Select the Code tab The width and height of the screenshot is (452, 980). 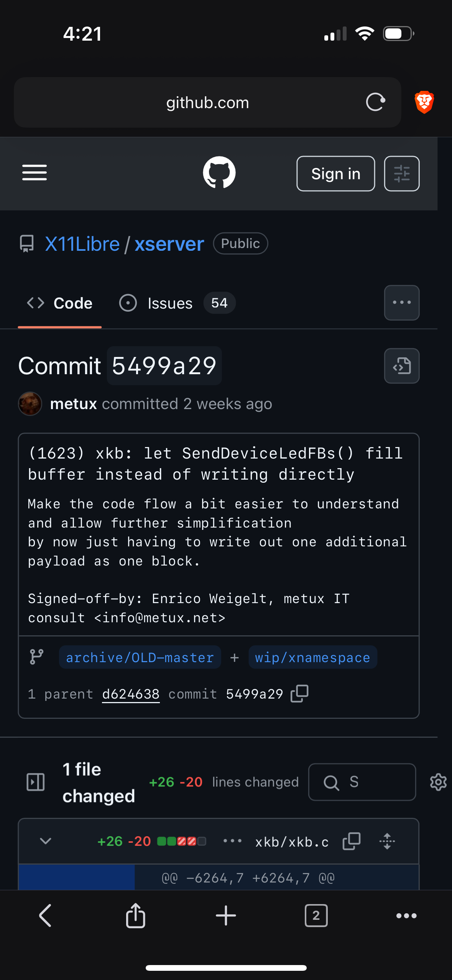coord(59,303)
